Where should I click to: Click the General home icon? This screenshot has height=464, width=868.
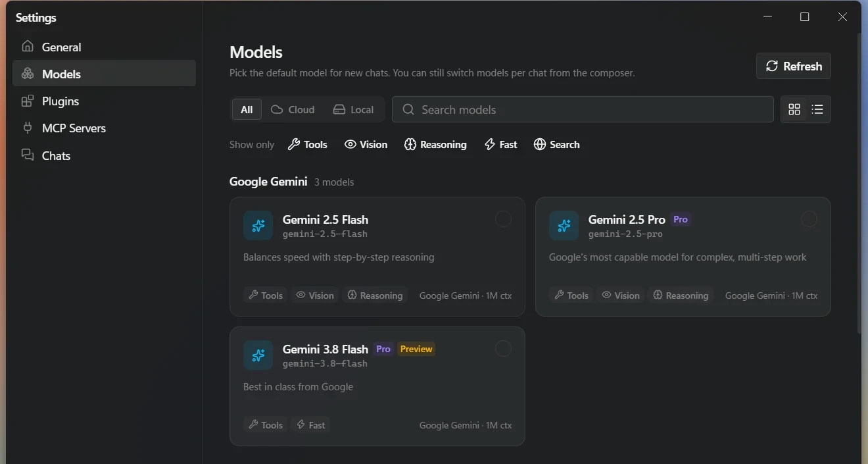28,46
